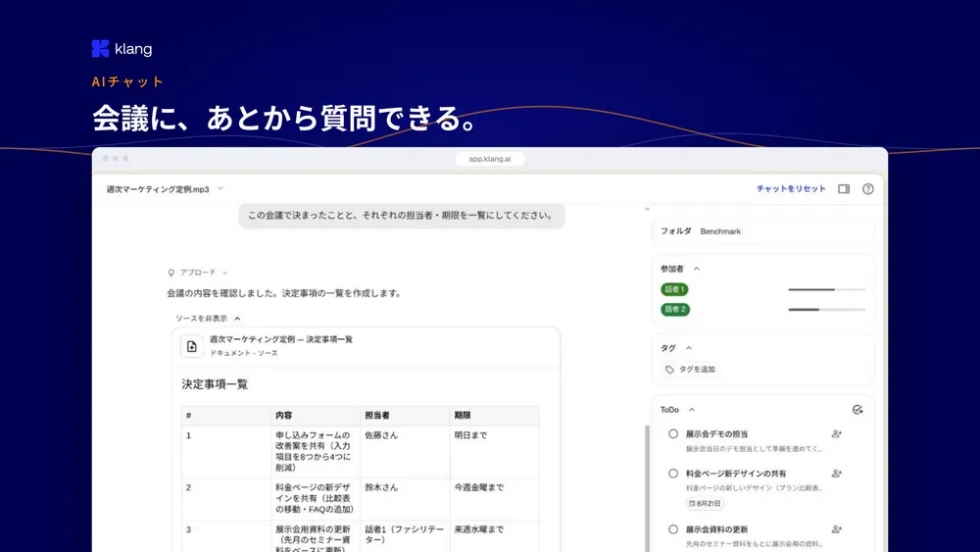
Task: Open the 週次マーケティング定例 — 決定事項一覧 document card
Action: coord(366,346)
